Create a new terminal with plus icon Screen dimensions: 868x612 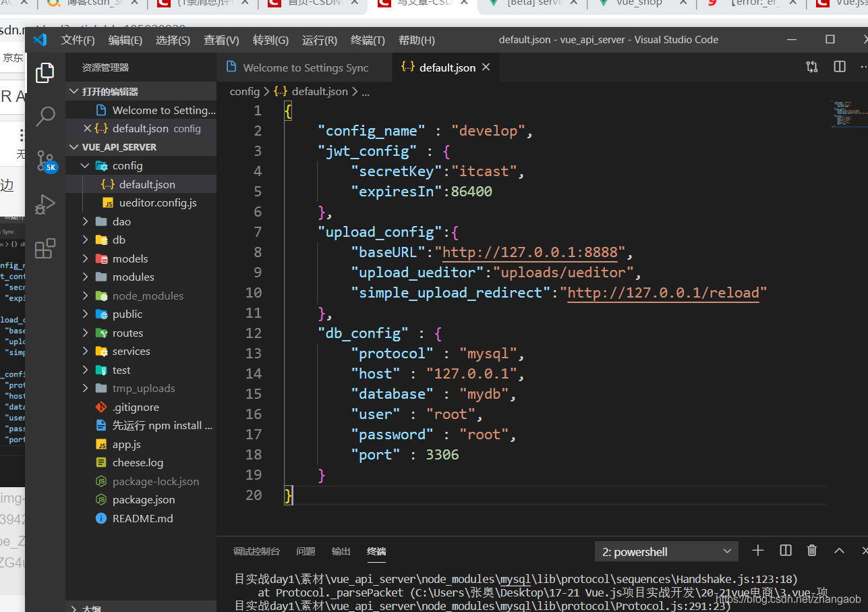[758, 551]
